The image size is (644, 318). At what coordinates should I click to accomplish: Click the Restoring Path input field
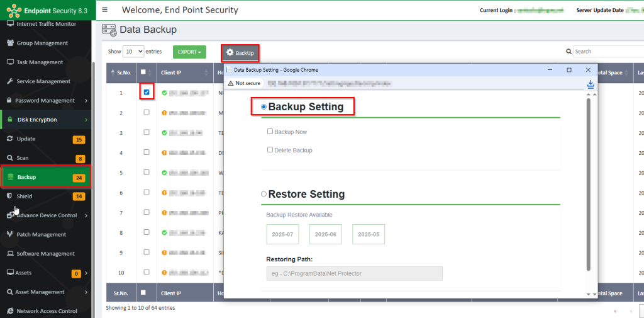[354, 273]
